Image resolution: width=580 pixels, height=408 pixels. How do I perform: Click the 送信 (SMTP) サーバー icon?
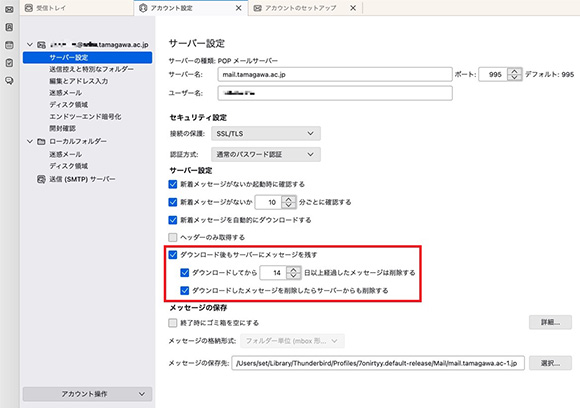41,179
